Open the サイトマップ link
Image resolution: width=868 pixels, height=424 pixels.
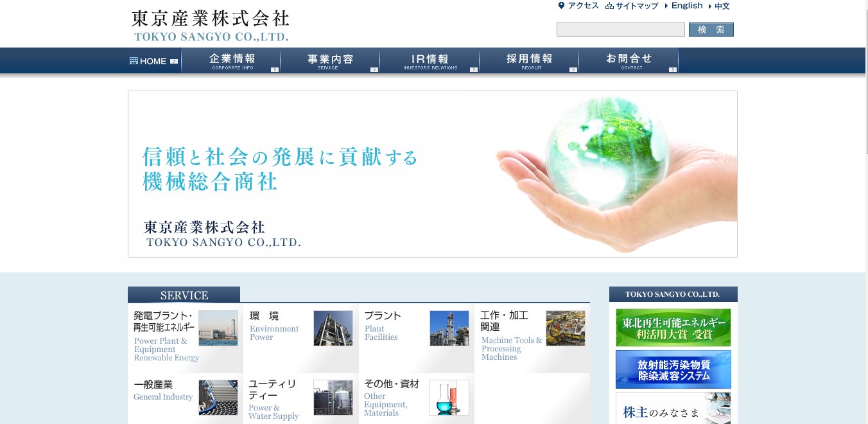tap(637, 6)
